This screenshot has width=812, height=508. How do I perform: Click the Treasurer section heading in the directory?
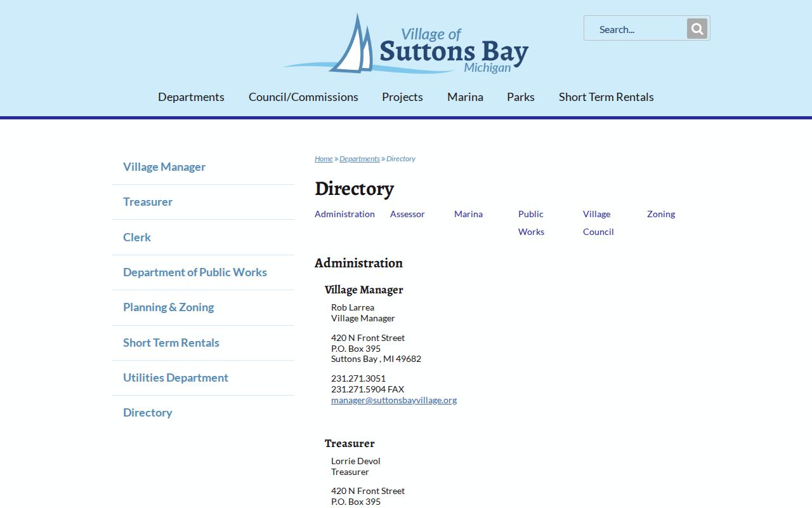tap(350, 443)
